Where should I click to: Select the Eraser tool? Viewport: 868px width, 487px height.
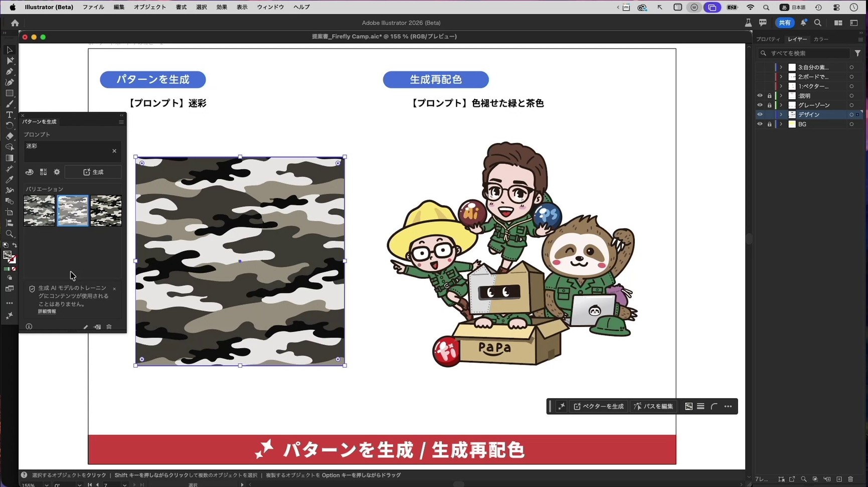point(9,135)
